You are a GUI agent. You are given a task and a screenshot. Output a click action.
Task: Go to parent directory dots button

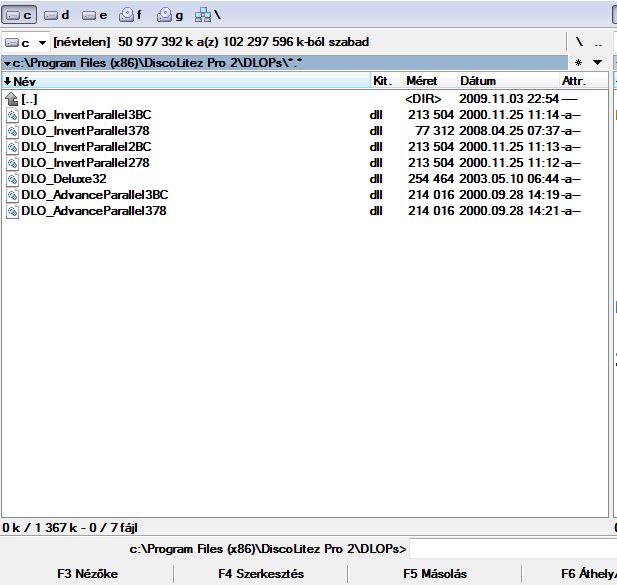click(x=598, y=42)
